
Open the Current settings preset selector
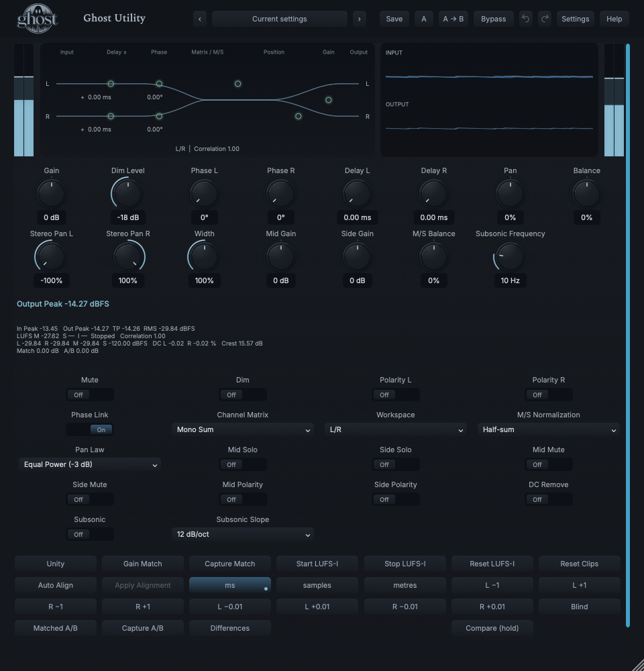(280, 19)
